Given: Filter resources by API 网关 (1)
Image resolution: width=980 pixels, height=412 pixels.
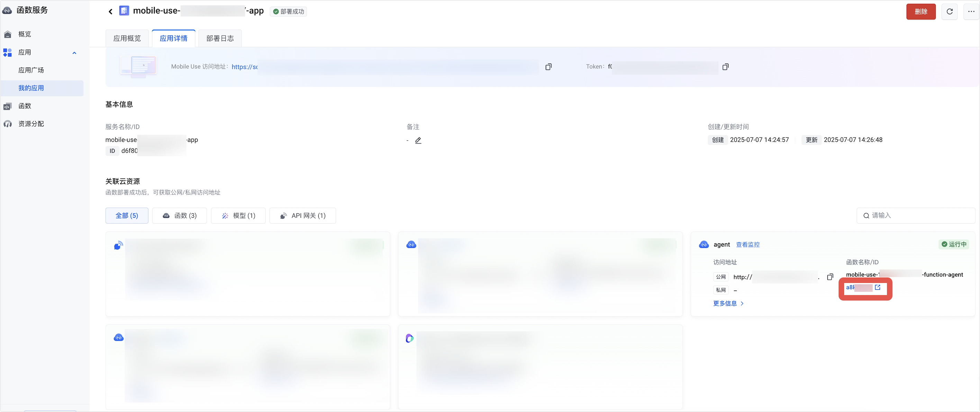Looking at the screenshot, I should [302, 215].
